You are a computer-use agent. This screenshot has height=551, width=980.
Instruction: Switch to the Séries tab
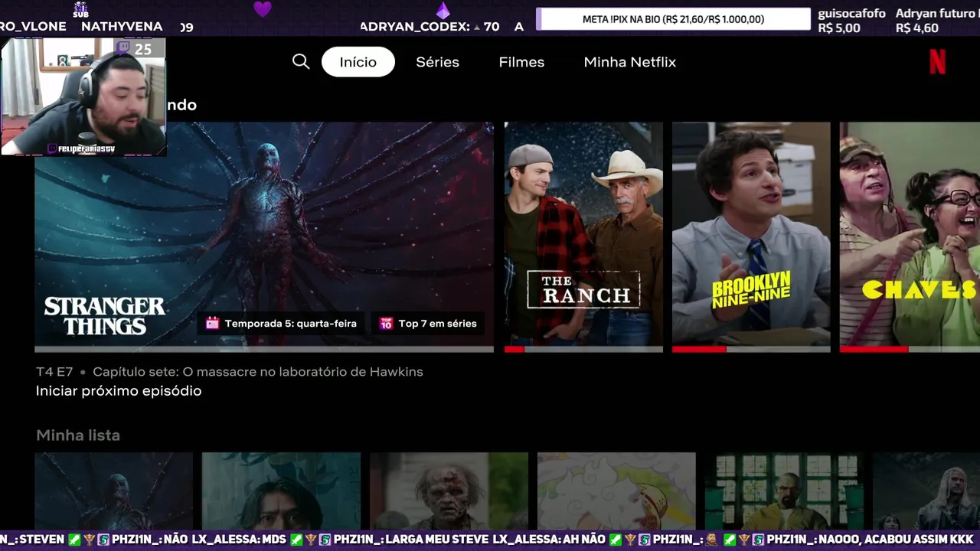[437, 62]
